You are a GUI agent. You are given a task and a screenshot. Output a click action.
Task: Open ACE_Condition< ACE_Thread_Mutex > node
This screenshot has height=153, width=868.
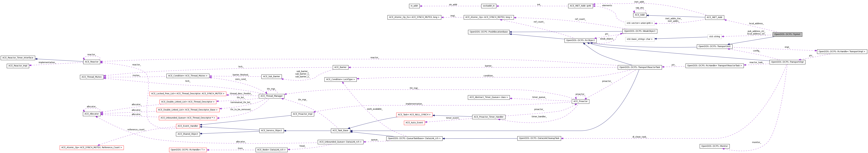pos(188,76)
